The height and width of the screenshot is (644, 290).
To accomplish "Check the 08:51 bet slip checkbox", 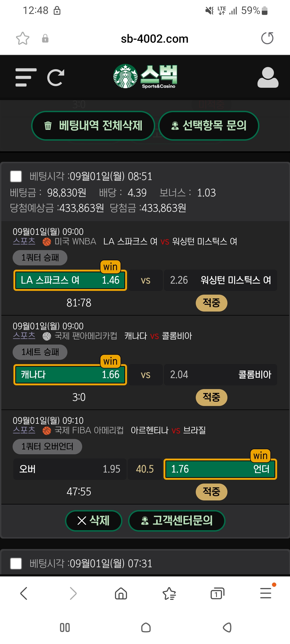I will coord(16,176).
